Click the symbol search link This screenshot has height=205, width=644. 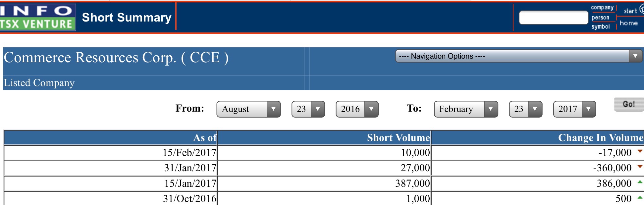pyautogui.click(x=601, y=27)
